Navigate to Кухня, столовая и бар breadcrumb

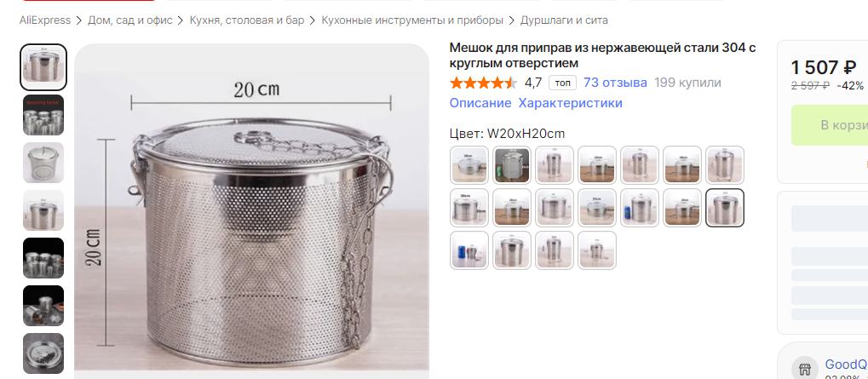(247, 20)
